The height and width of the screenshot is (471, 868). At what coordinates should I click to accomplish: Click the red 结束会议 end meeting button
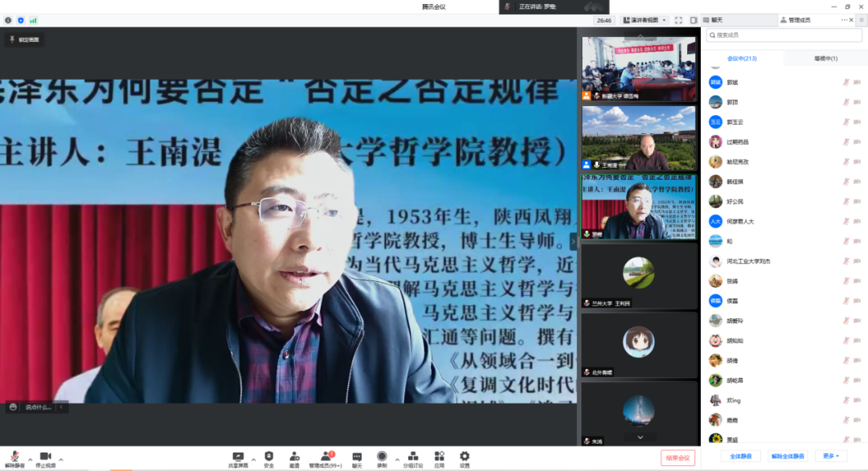678,457
